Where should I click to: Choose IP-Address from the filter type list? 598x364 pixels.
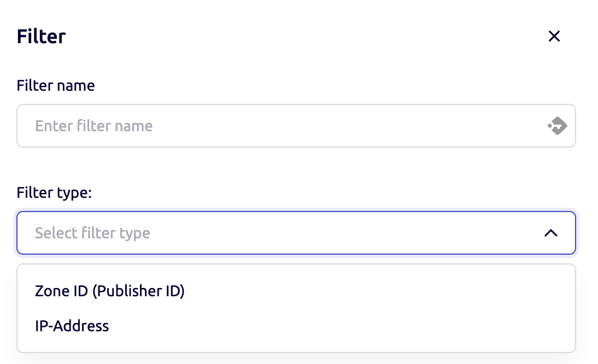(x=72, y=326)
